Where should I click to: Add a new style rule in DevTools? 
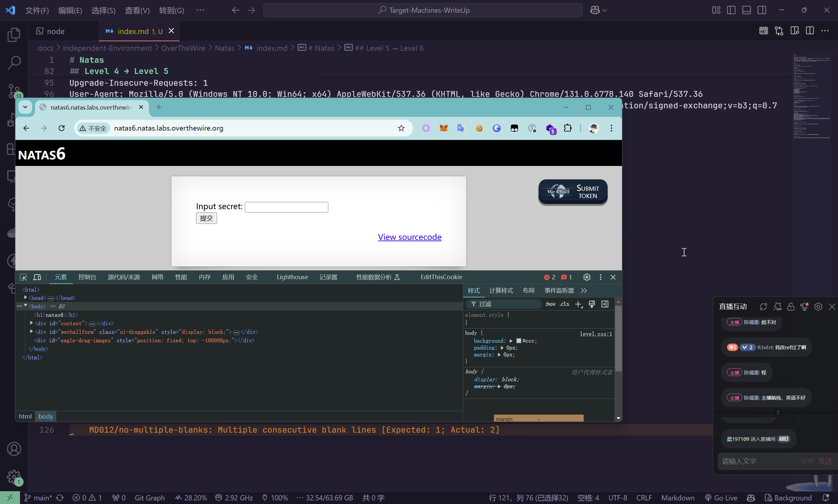coord(578,304)
